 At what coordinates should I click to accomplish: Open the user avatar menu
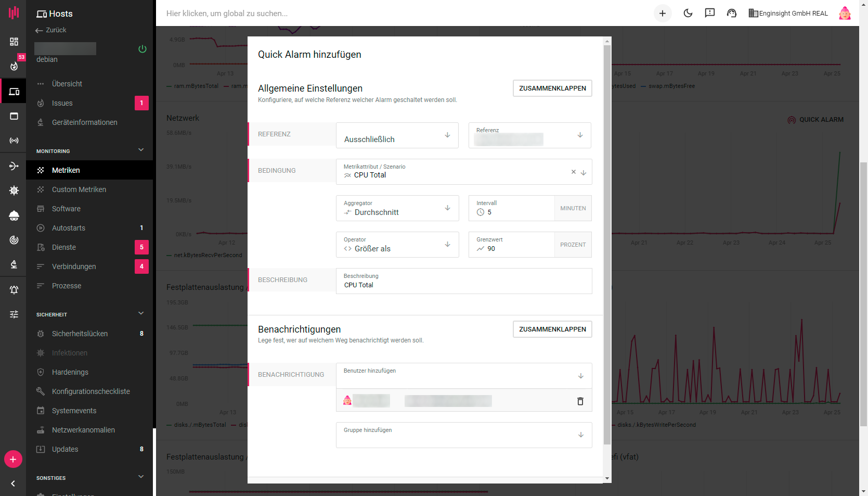pyautogui.click(x=845, y=14)
